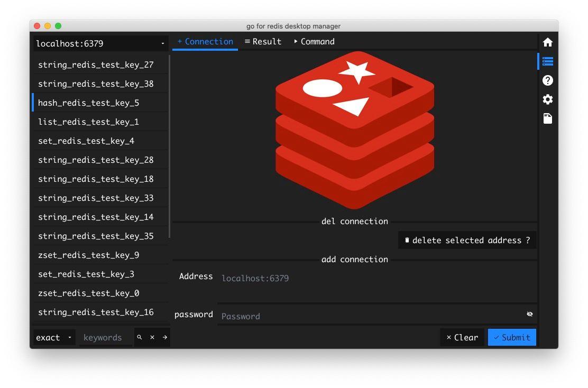
Task: Click delete selected address button
Action: [x=467, y=241]
